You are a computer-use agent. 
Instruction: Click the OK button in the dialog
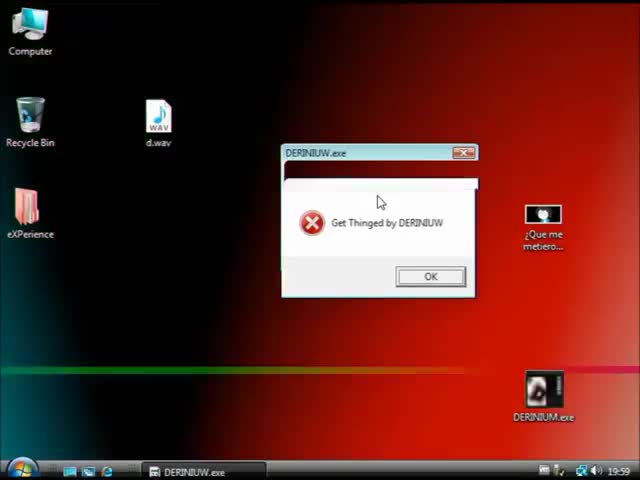pos(430,277)
